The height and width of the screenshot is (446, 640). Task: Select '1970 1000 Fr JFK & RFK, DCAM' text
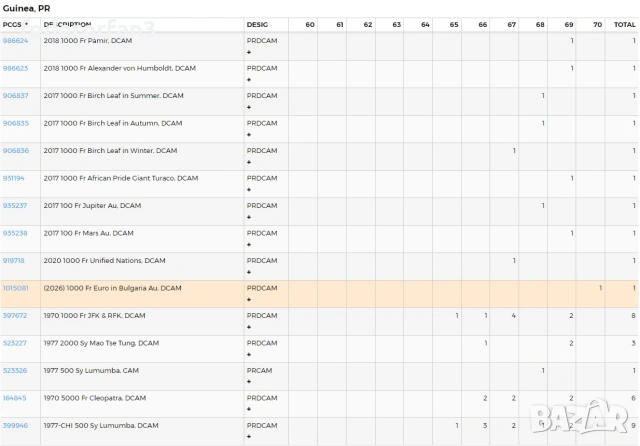tap(94, 315)
